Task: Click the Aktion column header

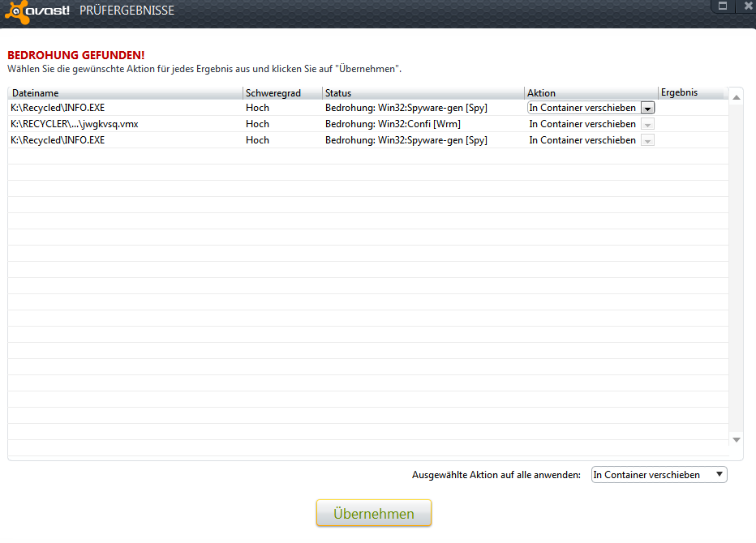Action: pos(591,93)
